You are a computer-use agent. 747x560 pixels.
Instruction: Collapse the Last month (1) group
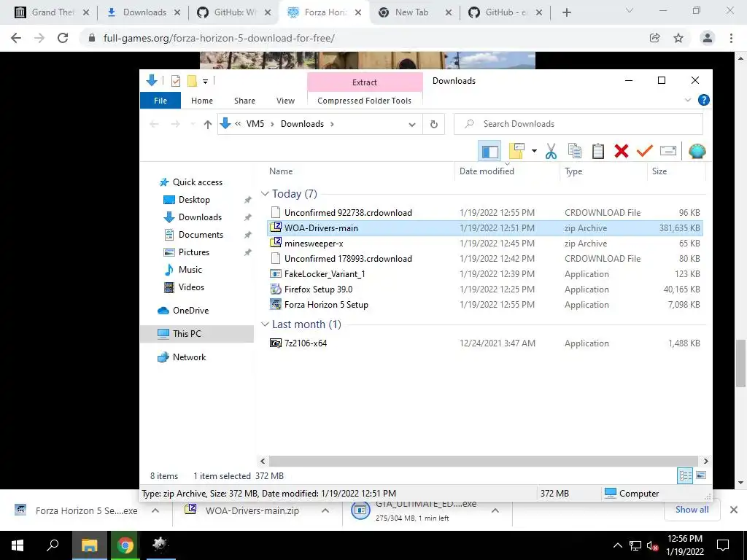point(265,324)
